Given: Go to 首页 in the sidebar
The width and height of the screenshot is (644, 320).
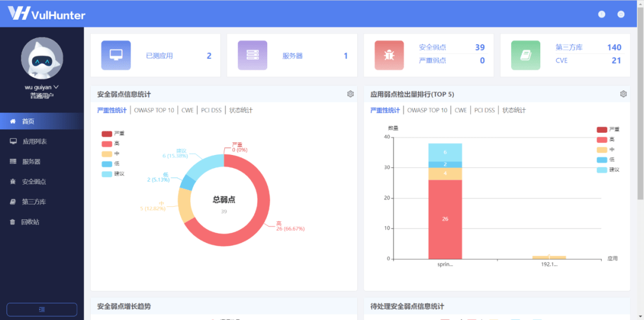Looking at the screenshot, I should click(42, 122).
